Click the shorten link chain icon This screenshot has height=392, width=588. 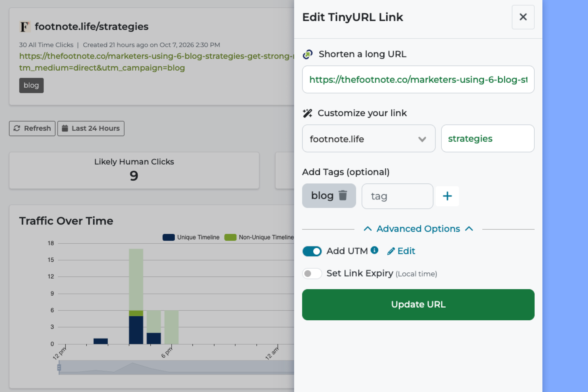pyautogui.click(x=308, y=54)
